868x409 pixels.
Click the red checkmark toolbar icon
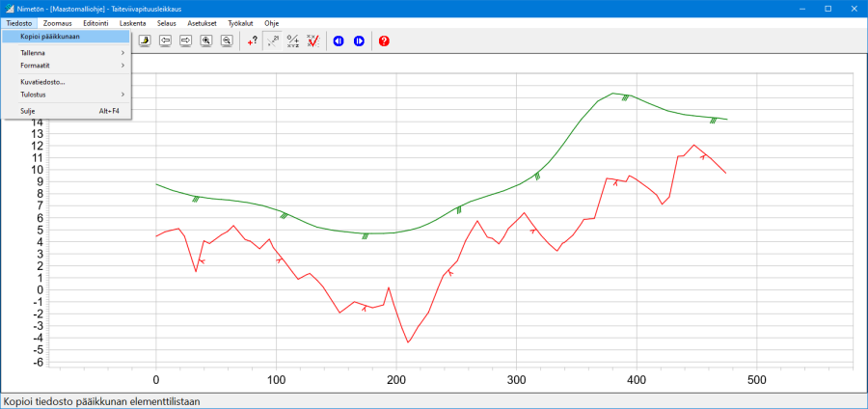[x=313, y=41]
